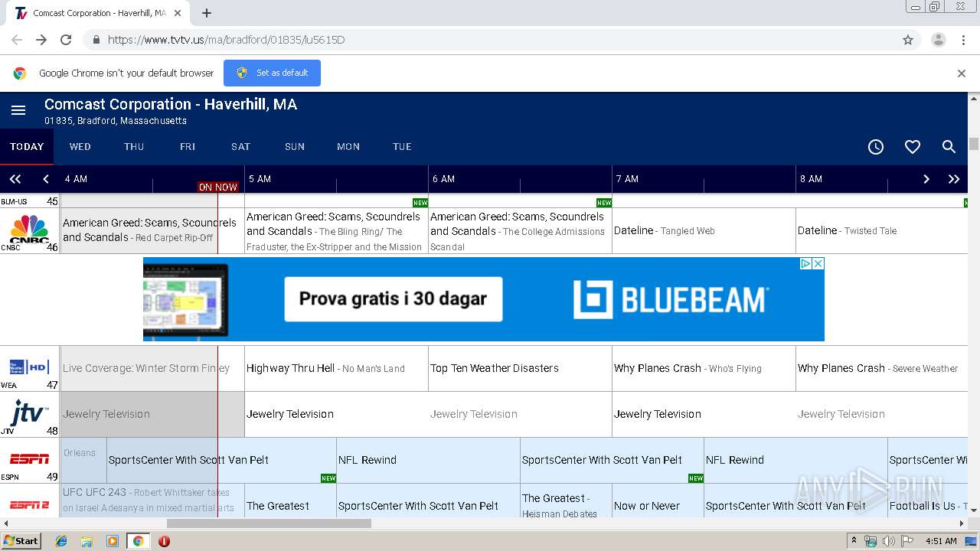980x551 pixels.
Task: Open AdChoices info icon on banner
Action: pos(805,263)
